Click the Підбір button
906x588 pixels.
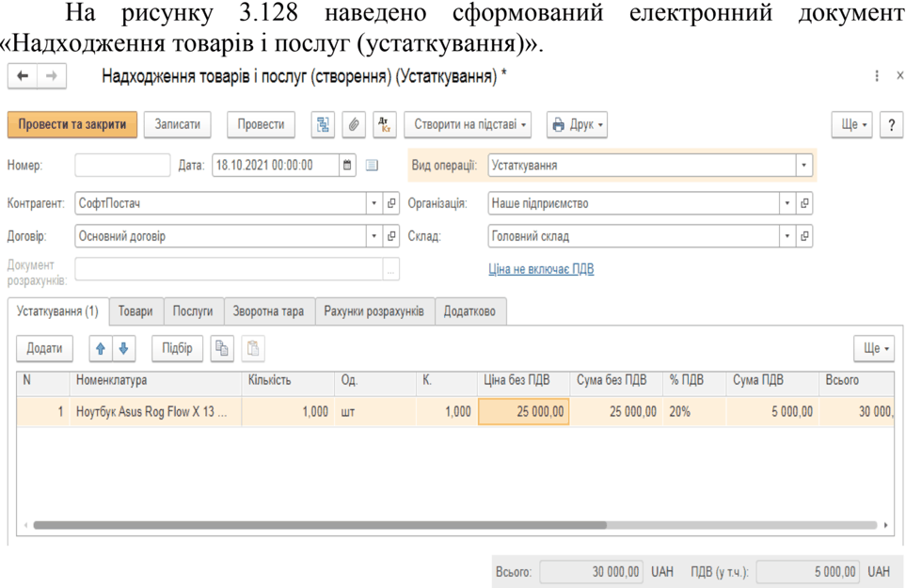(178, 348)
